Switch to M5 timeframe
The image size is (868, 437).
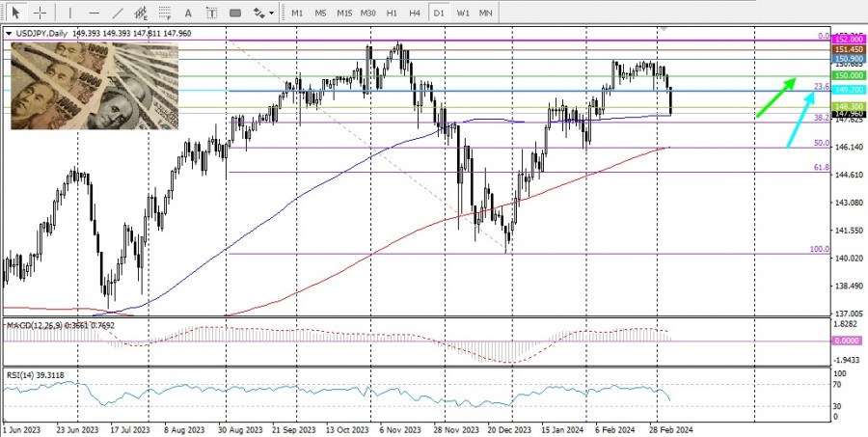point(320,13)
